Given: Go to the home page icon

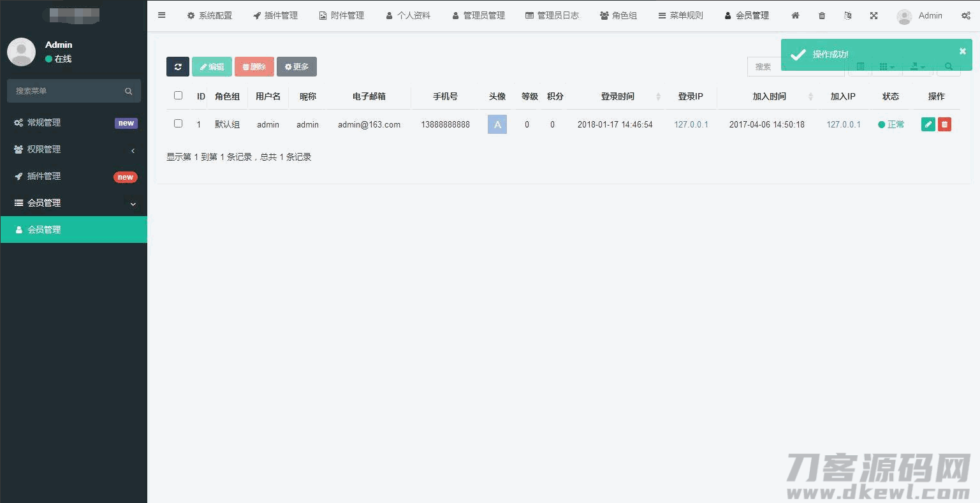Looking at the screenshot, I should point(795,16).
